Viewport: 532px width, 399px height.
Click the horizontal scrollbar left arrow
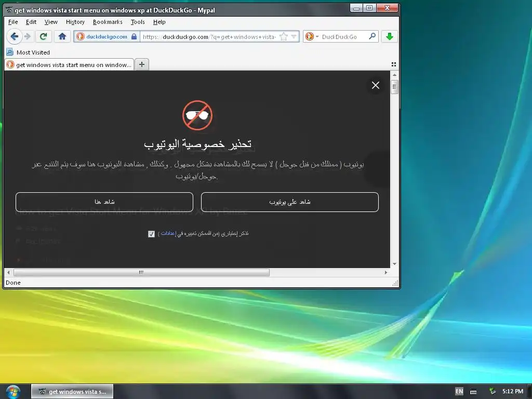pos(8,272)
